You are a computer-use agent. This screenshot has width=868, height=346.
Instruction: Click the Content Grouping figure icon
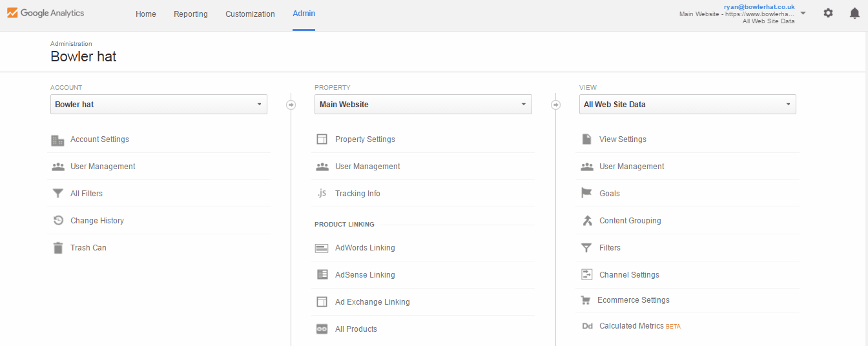[587, 221]
